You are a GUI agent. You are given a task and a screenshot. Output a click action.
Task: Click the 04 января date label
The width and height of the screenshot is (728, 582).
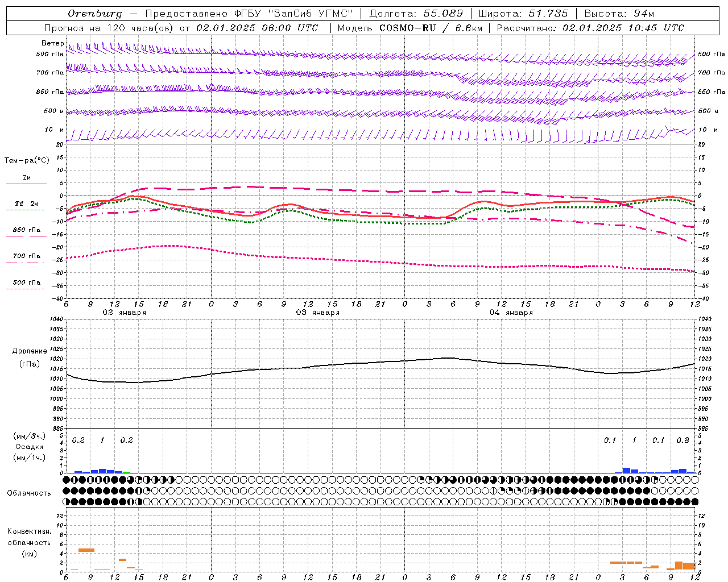coord(511,313)
